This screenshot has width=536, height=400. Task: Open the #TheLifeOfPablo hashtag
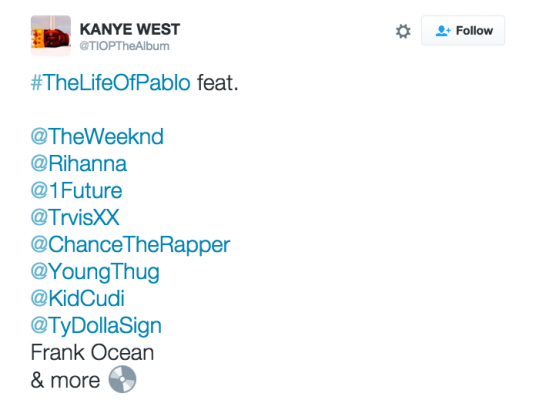(x=111, y=83)
